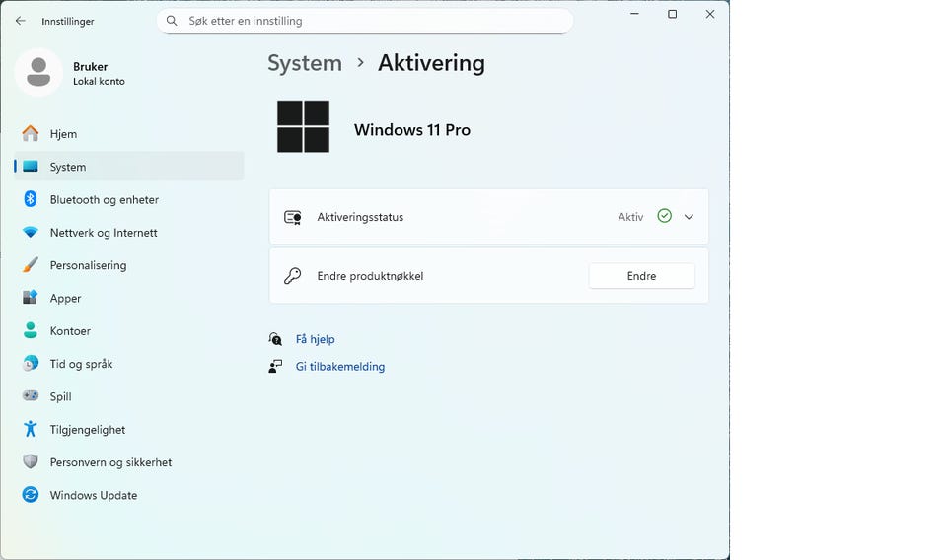Open Tilgjengelighet settings
947x560 pixels.
[128, 429]
